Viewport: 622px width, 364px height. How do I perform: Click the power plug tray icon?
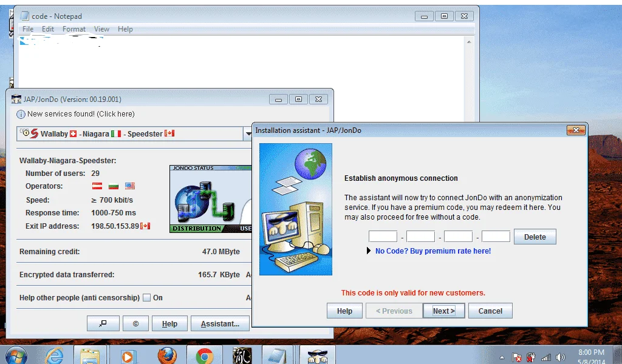click(x=531, y=357)
